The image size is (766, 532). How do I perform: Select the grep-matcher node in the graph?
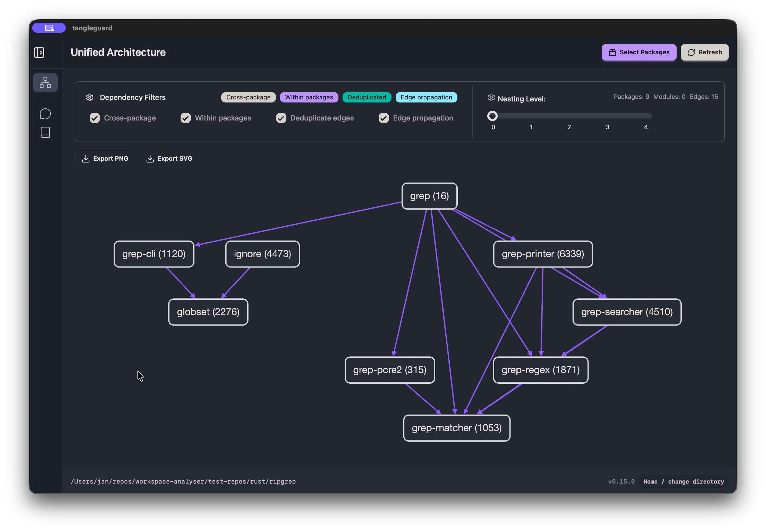457,428
